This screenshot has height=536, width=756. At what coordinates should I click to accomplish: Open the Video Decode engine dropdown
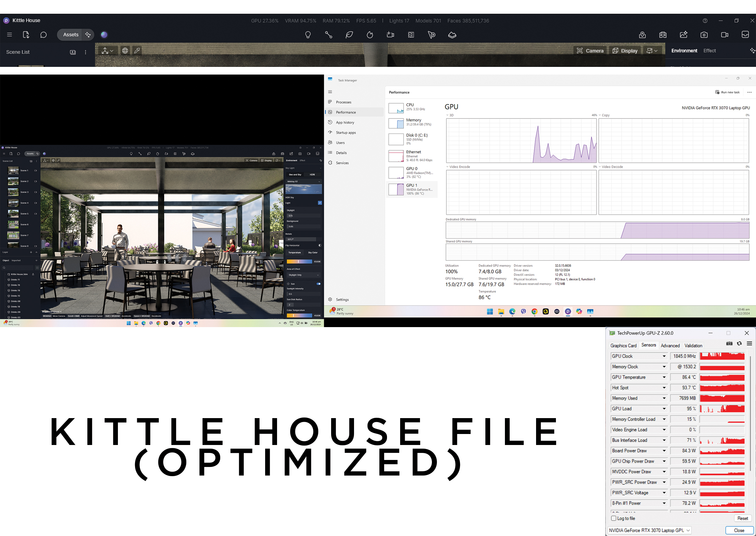tap(611, 167)
